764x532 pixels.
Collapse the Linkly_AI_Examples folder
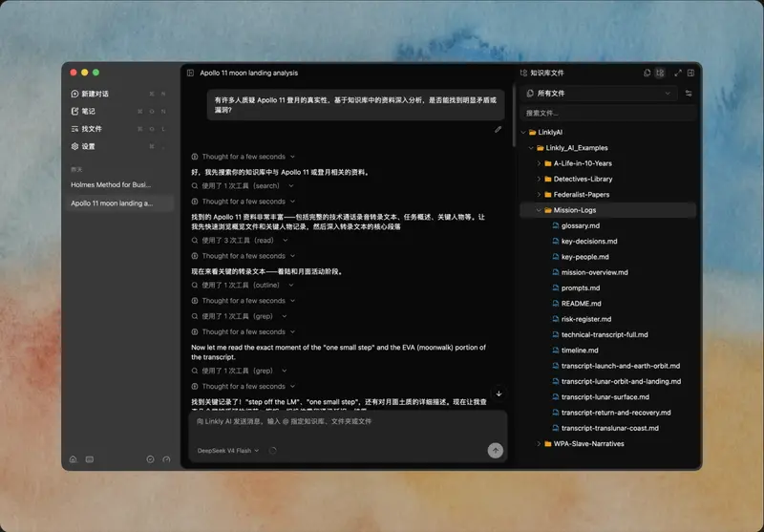531,148
